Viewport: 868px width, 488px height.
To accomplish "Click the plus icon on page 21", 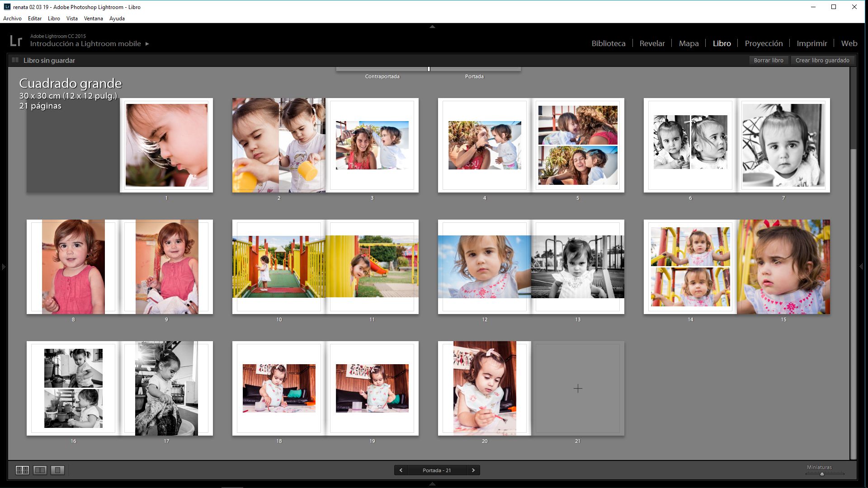I will point(578,389).
